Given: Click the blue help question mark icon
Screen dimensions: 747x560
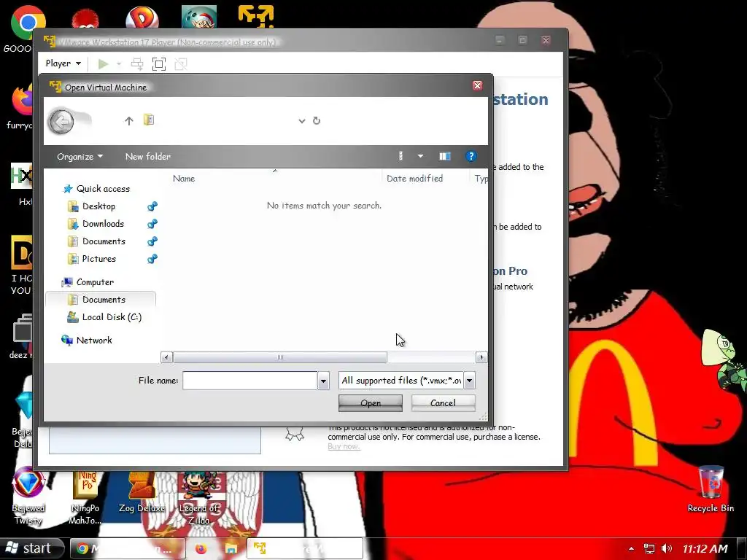Looking at the screenshot, I should coord(471,156).
